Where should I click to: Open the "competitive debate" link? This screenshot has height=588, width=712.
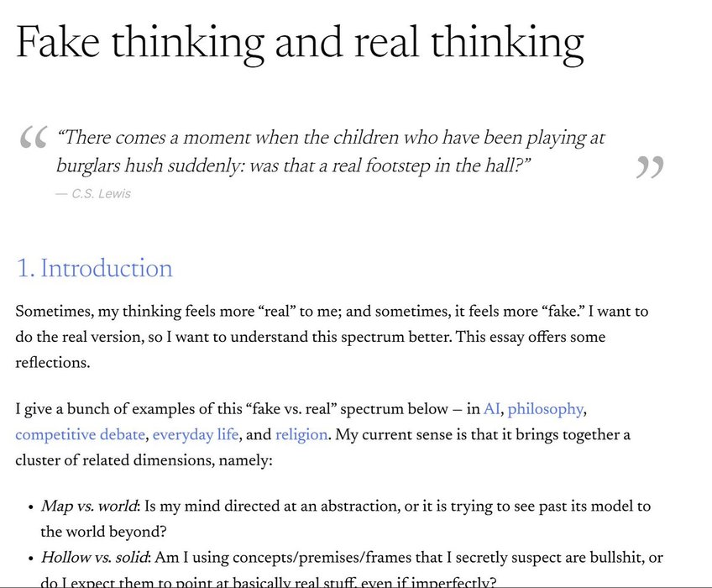(x=81, y=435)
